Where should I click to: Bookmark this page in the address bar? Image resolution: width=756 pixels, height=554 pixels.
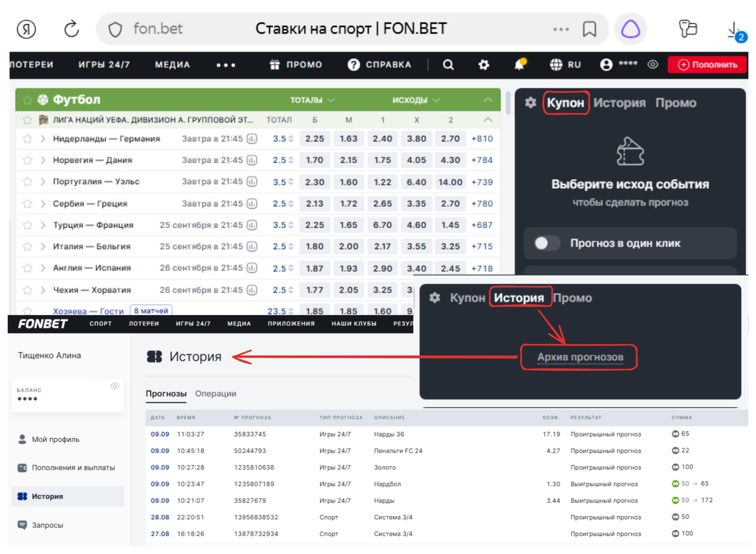point(589,29)
